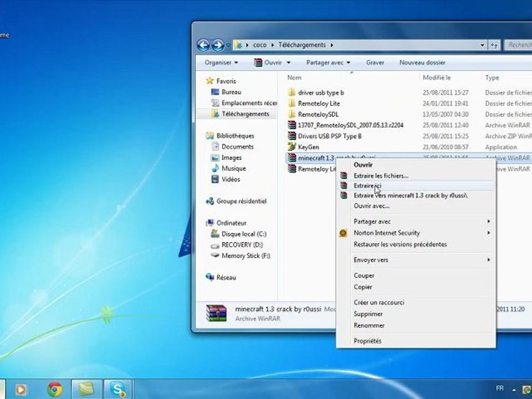532x399 pixels.
Task: Choose Supprimer in the context menu
Action: [416, 314]
